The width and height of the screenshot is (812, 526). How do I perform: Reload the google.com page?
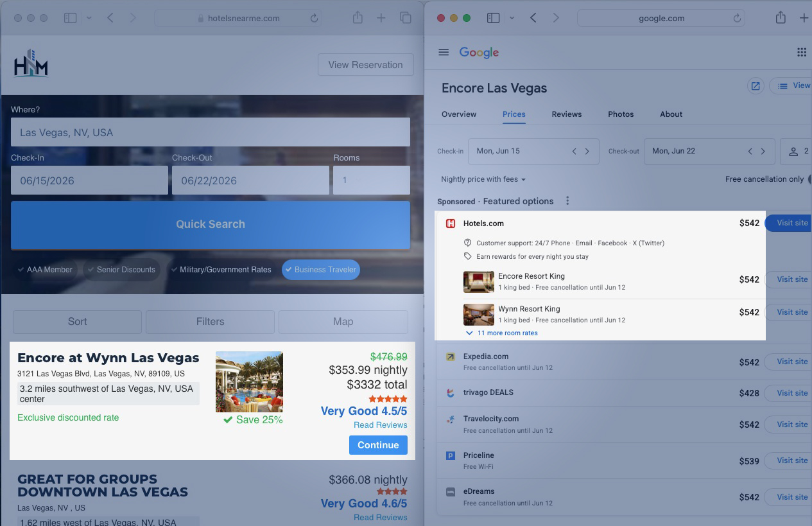[x=738, y=18]
